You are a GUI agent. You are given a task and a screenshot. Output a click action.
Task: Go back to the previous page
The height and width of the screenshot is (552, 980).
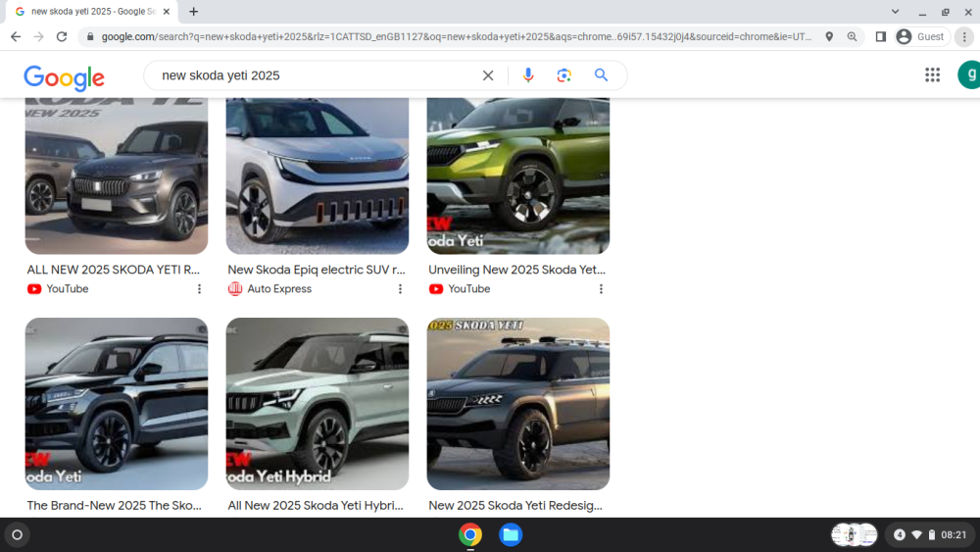point(16,37)
